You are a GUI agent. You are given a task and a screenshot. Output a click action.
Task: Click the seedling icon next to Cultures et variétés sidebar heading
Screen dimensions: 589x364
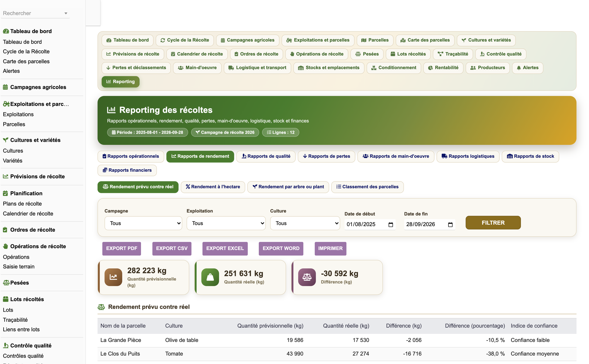6,140
